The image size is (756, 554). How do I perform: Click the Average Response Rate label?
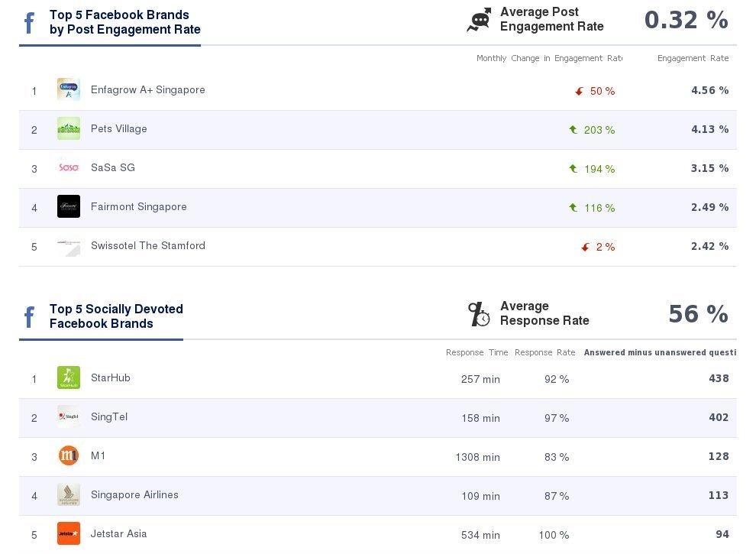(544, 313)
